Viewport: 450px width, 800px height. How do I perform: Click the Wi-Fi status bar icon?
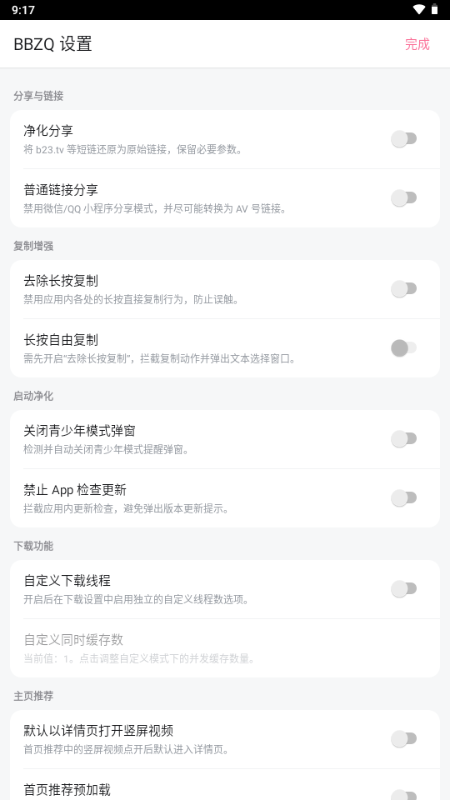(x=419, y=10)
